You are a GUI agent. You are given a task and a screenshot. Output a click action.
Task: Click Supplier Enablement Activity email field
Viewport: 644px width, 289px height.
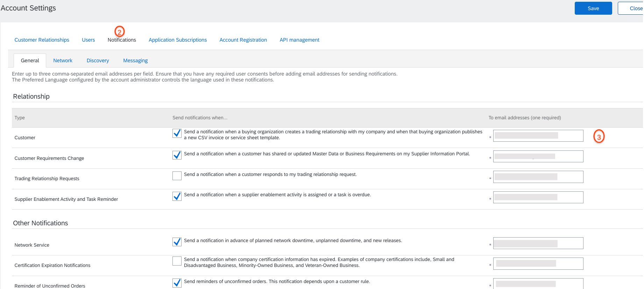click(x=538, y=197)
